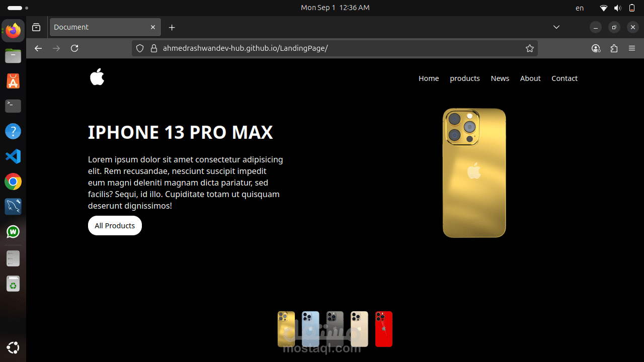The image size is (644, 362).
Task: Open the battery indicator in top bar
Action: point(632,8)
